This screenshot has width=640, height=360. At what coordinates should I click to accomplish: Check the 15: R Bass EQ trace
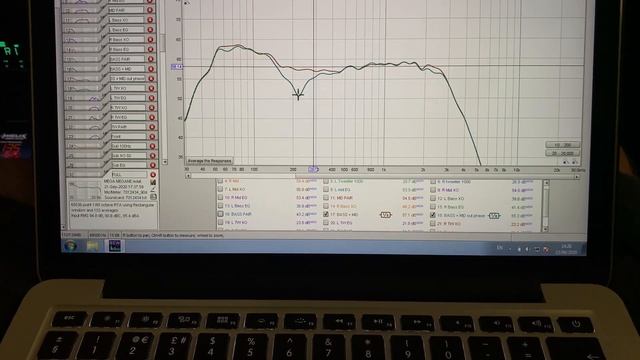[x=433, y=207]
